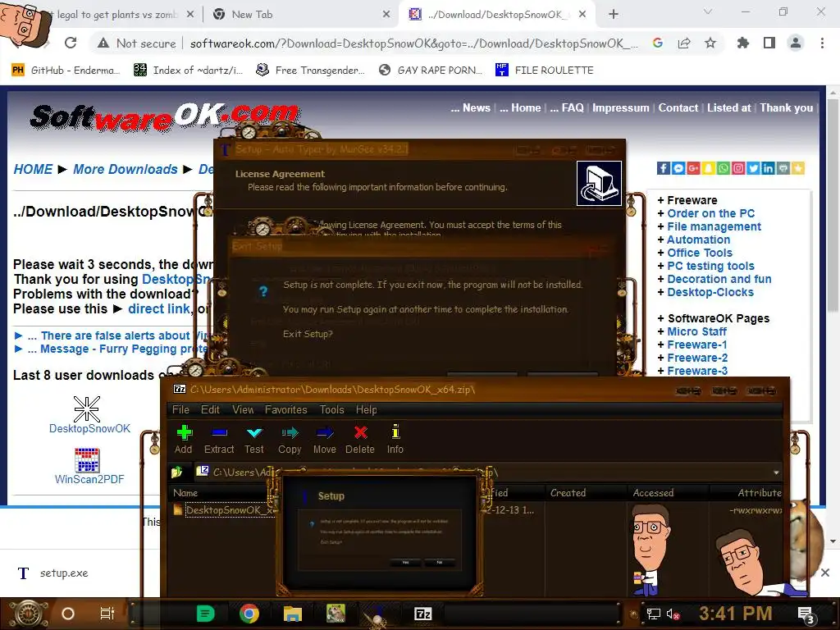Open the File menu in 7-Zip
This screenshot has height=630, width=840.
click(180, 409)
